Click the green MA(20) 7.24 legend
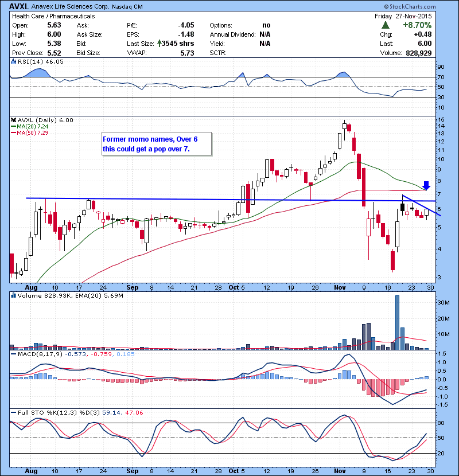The height and width of the screenshot is (476, 459). (x=33, y=127)
